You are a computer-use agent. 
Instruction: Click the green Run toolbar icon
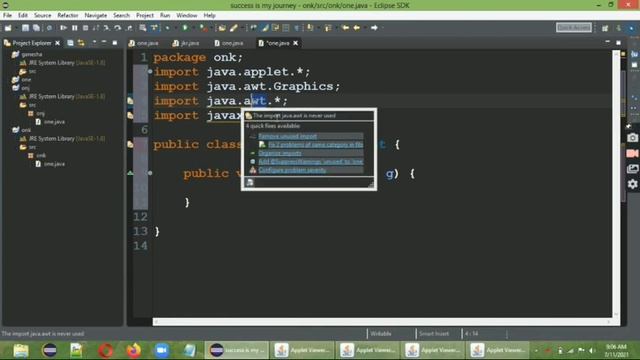point(185,28)
